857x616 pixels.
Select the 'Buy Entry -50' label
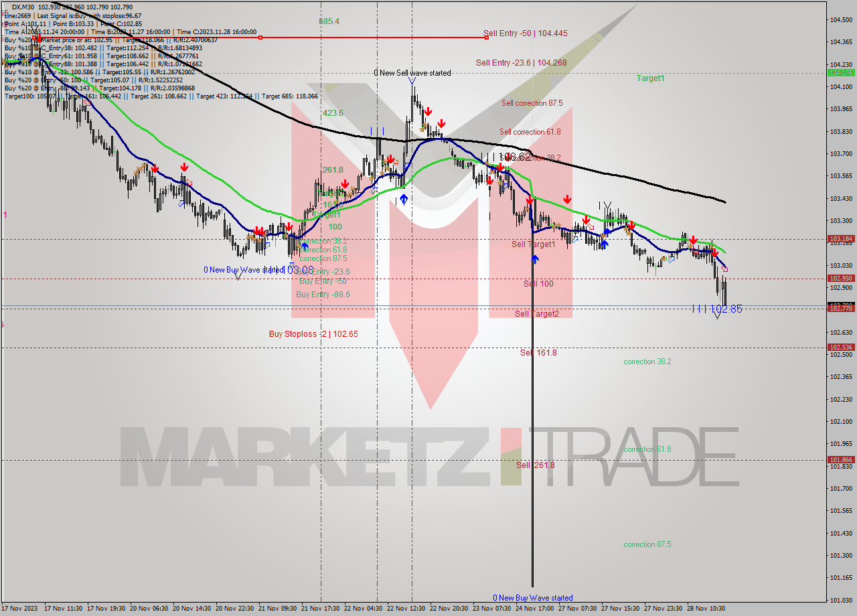coord(323,281)
